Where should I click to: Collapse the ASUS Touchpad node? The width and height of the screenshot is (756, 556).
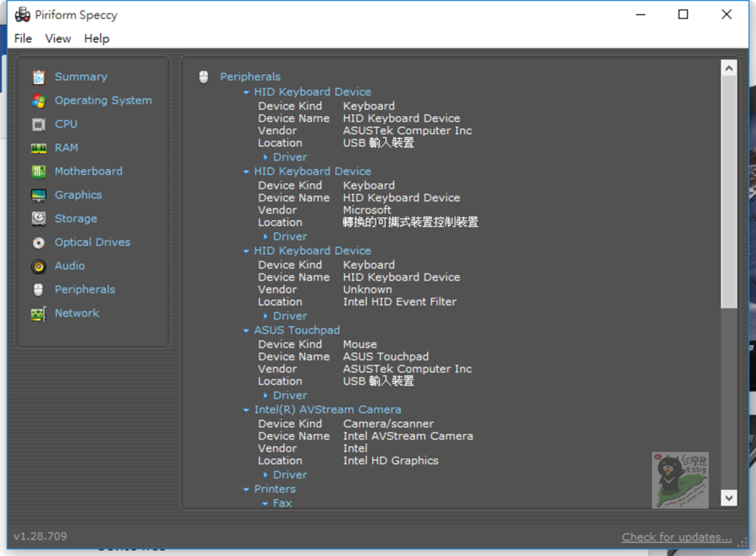tap(246, 331)
